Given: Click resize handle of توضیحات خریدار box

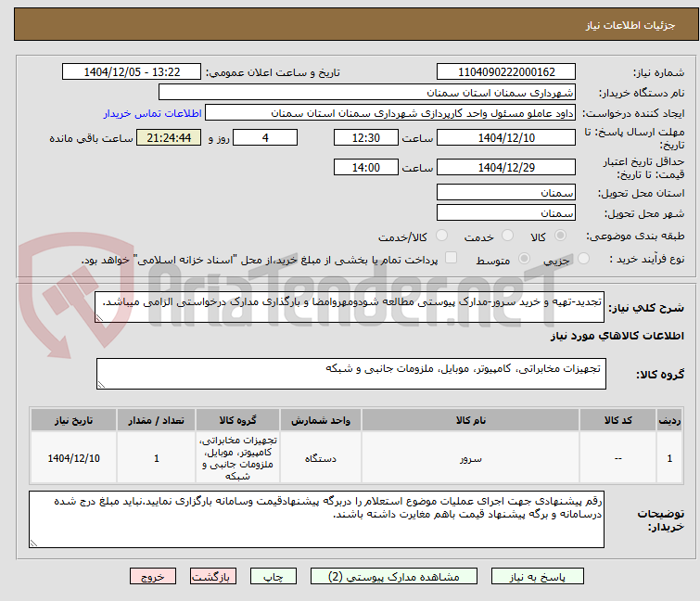Looking at the screenshot, I should (x=33, y=543).
